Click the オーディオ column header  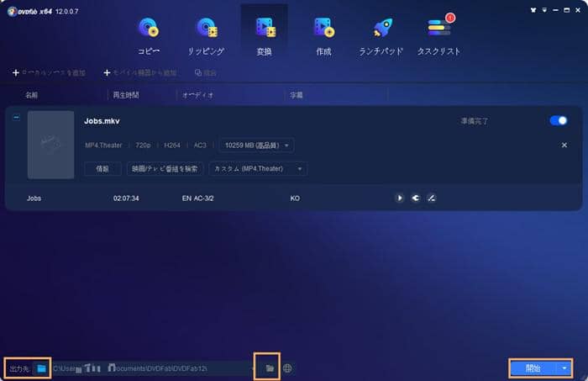click(197, 95)
